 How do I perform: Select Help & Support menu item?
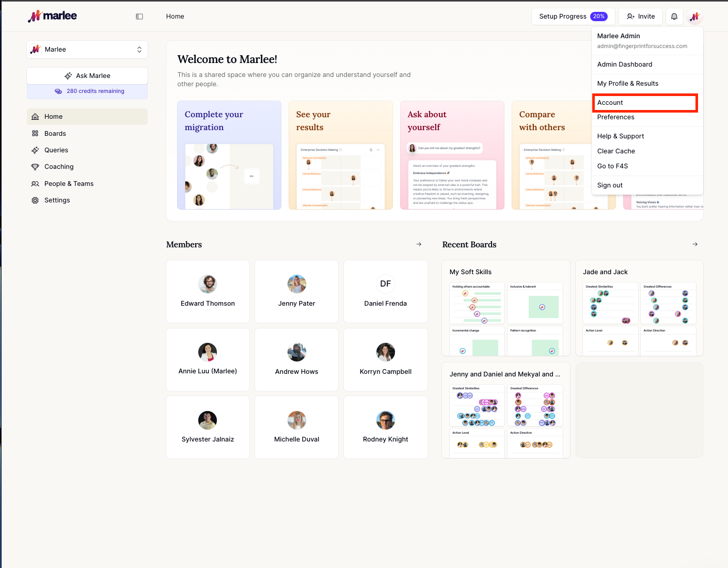[647, 136]
